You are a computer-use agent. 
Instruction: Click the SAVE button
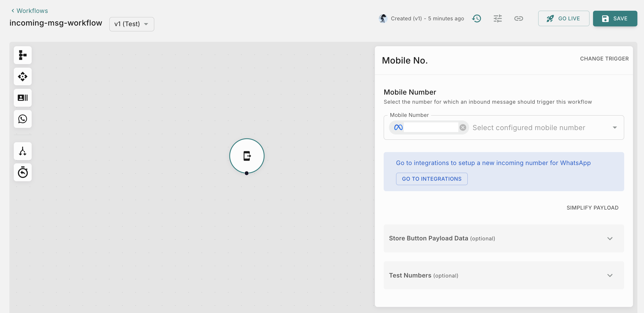click(x=615, y=18)
